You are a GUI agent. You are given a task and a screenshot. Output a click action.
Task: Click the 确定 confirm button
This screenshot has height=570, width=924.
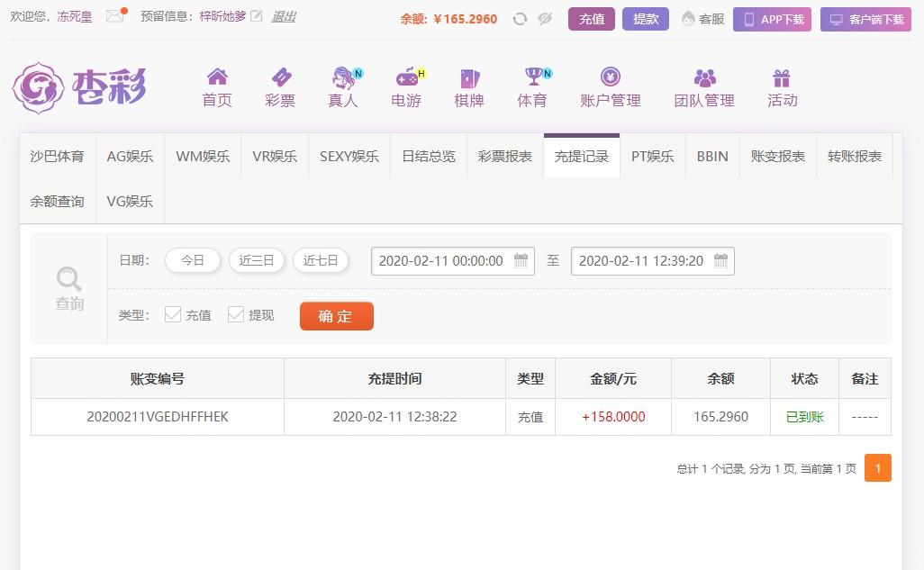[x=336, y=316]
